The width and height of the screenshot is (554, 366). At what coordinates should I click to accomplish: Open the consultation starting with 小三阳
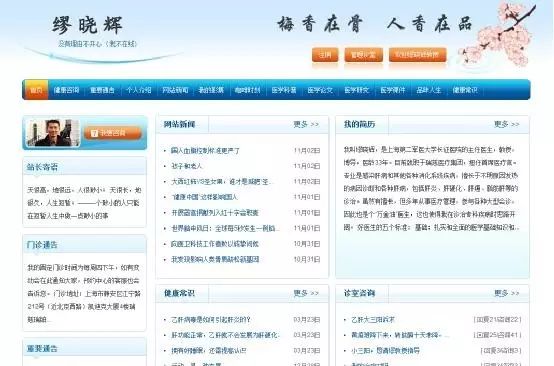pyautogui.click(x=385, y=350)
